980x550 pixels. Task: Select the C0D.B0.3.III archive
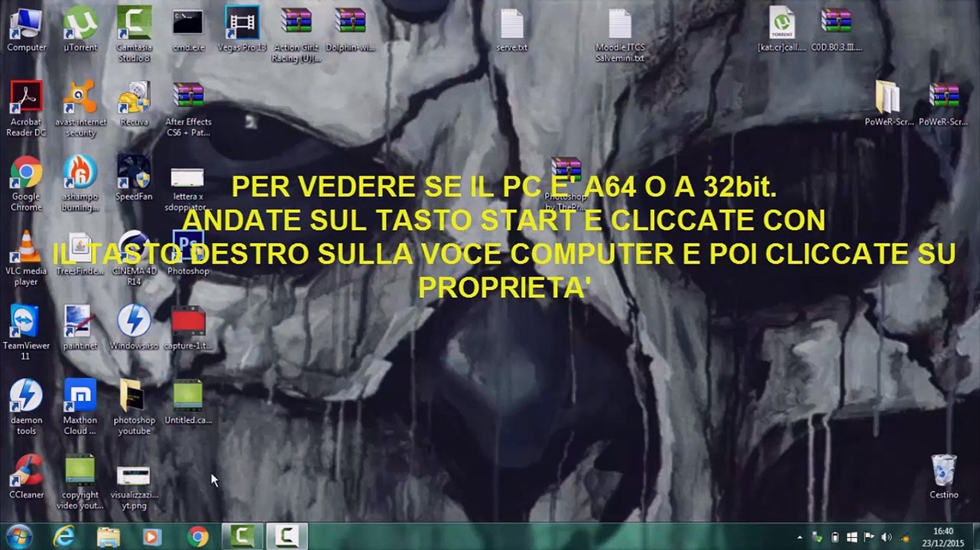pyautogui.click(x=836, y=29)
